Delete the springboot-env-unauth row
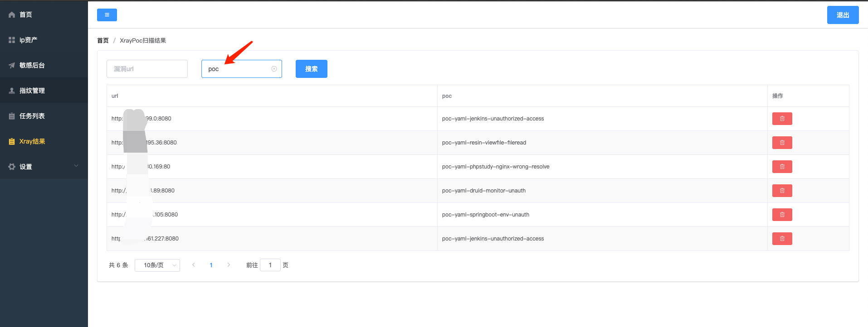 coord(782,215)
